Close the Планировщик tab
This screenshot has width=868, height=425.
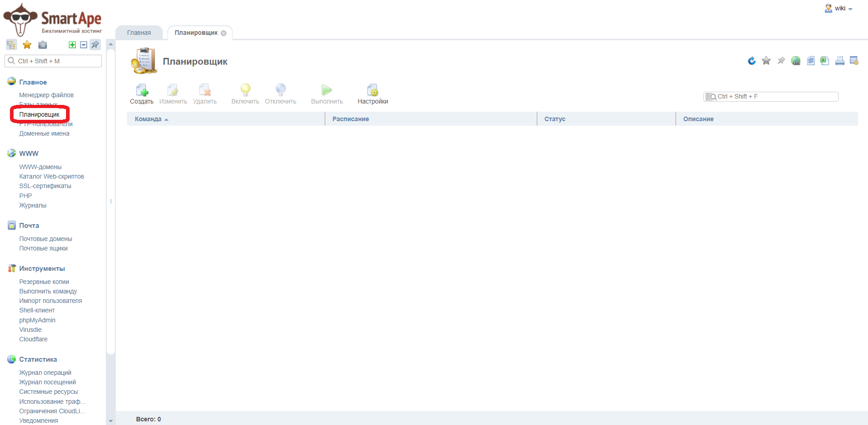(x=223, y=33)
